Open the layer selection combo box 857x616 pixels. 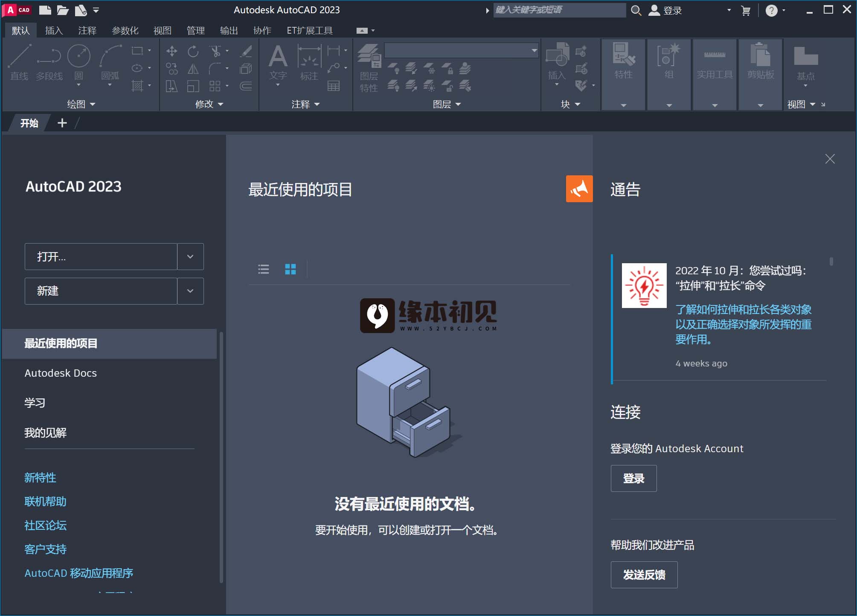tap(462, 50)
